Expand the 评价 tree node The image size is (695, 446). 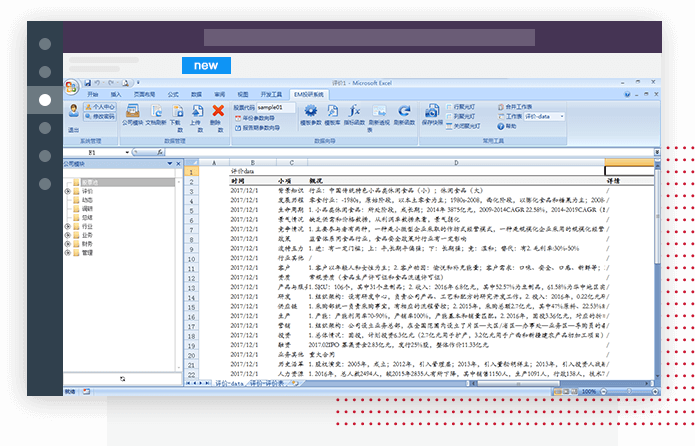[69, 190]
